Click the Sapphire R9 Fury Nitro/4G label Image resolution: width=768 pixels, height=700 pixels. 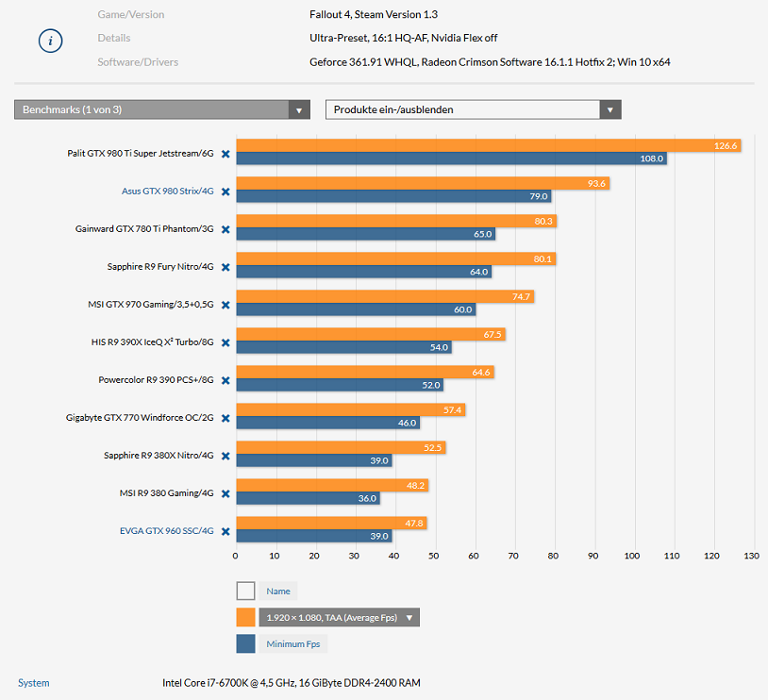[x=160, y=266]
